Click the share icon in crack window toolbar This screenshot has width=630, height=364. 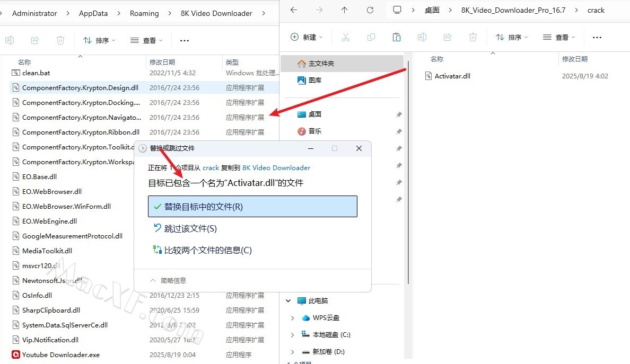pyautogui.click(x=447, y=37)
